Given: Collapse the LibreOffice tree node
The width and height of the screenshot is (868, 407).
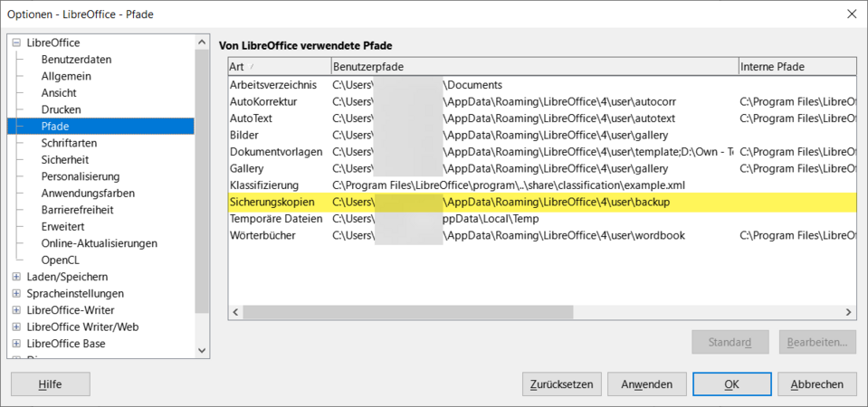Looking at the screenshot, I should tap(16, 43).
